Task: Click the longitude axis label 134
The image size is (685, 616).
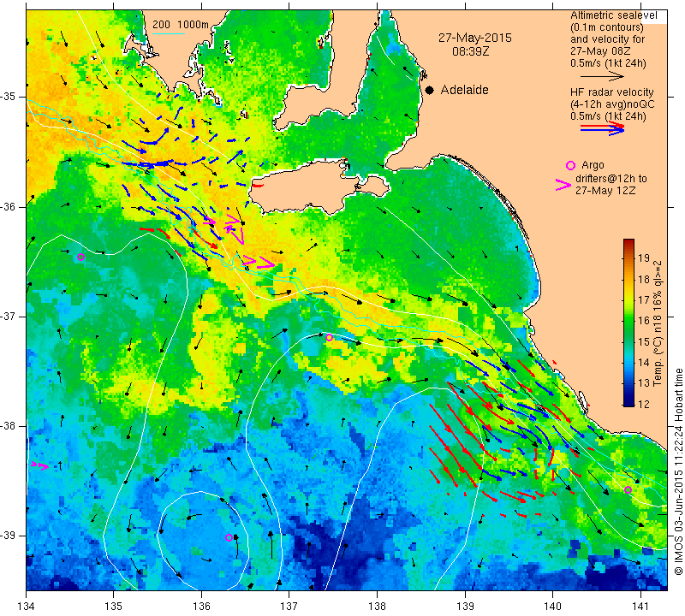Action: pyautogui.click(x=26, y=607)
